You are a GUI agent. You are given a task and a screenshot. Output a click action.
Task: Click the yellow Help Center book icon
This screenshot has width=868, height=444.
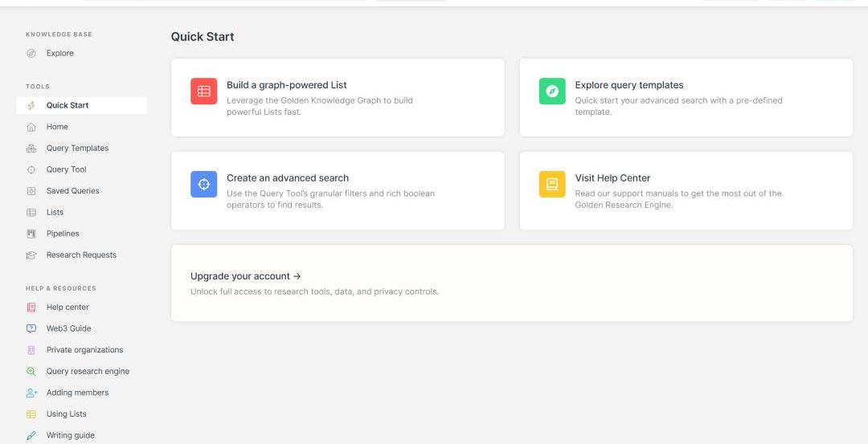tap(552, 185)
